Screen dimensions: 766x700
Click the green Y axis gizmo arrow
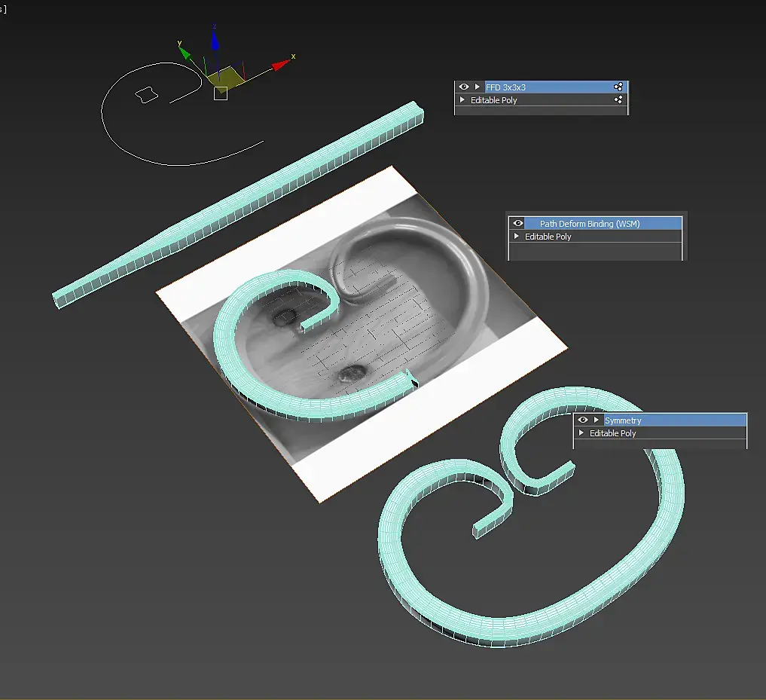184,52
